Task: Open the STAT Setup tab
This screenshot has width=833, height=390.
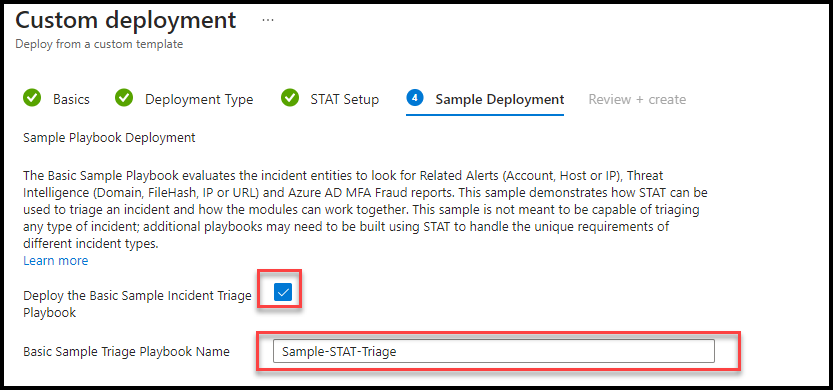Action: [345, 99]
